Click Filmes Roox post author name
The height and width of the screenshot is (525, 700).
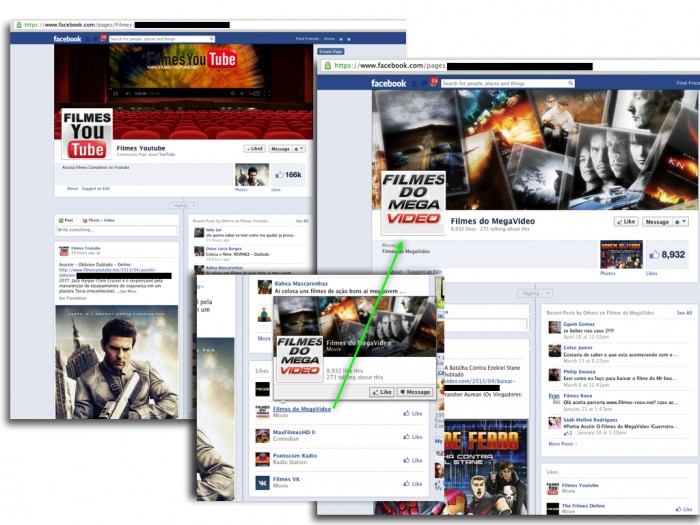(578, 396)
